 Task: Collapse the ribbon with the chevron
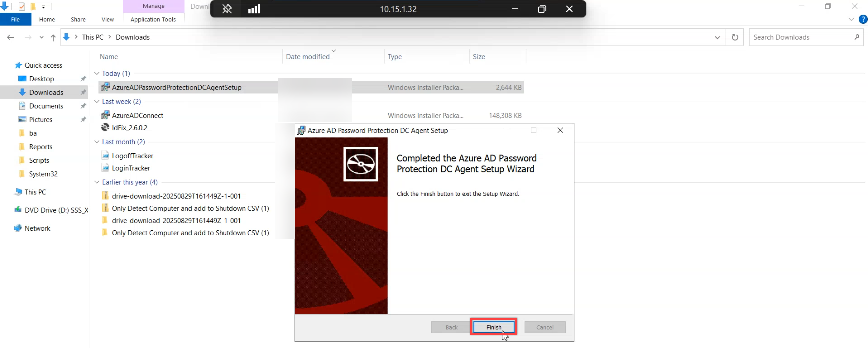click(851, 19)
